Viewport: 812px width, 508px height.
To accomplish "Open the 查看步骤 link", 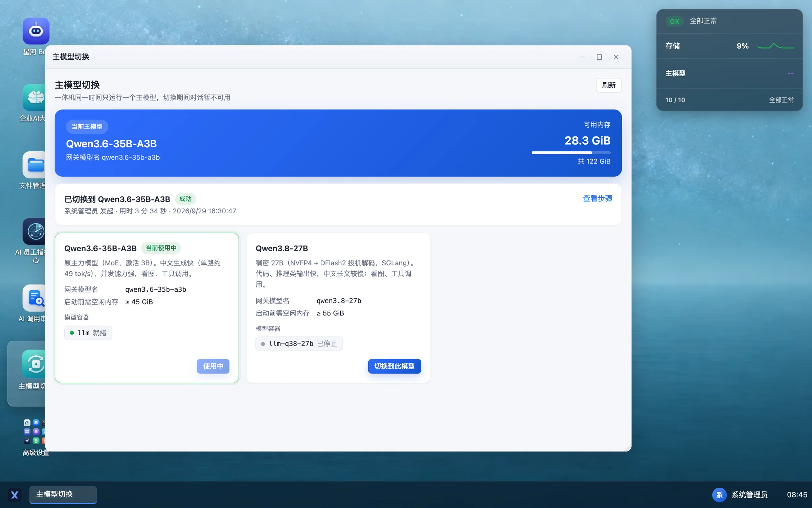I will click(x=597, y=198).
